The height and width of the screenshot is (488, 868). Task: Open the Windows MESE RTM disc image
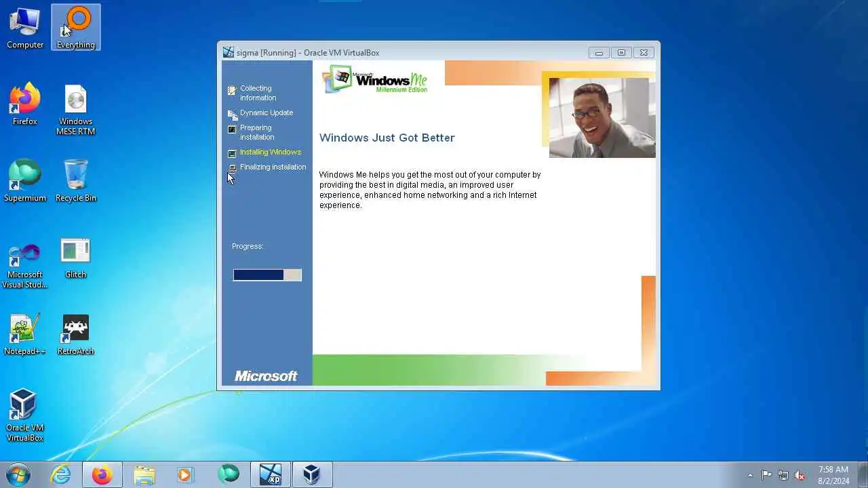click(x=75, y=110)
